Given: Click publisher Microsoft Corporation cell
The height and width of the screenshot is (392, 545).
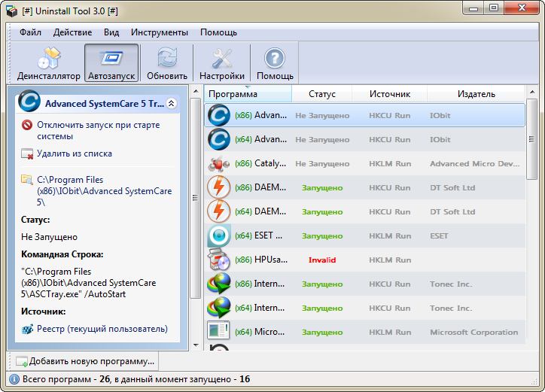Looking at the screenshot, I should (x=474, y=332).
